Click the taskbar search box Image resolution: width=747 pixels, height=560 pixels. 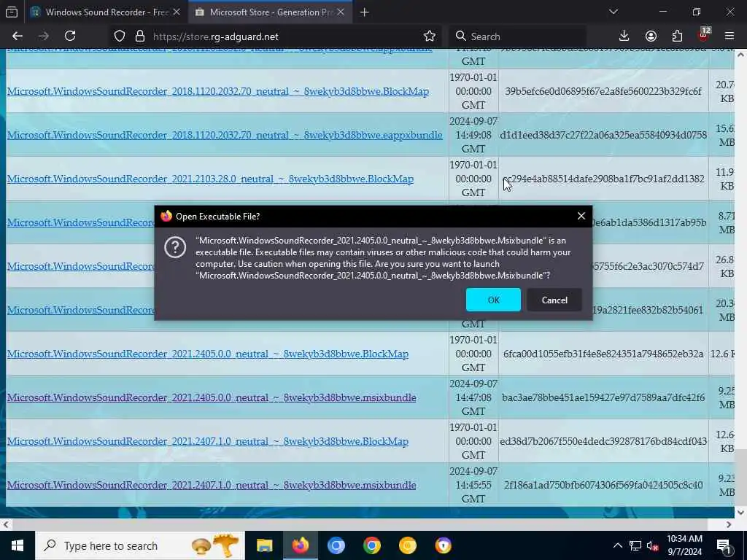(x=139, y=545)
